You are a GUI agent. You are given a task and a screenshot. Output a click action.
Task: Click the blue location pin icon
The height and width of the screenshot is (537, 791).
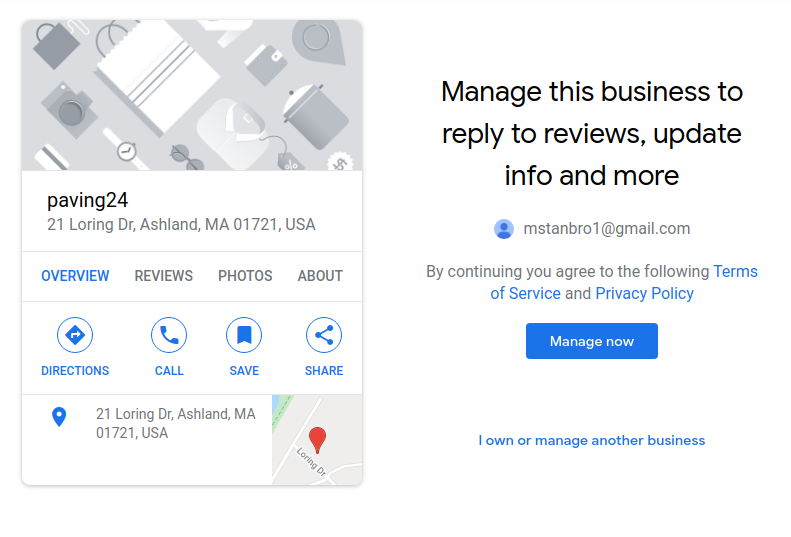click(x=59, y=417)
